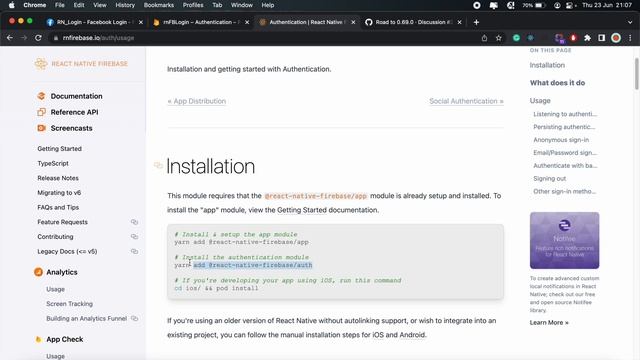Jump to Installation in page contents

(547, 65)
